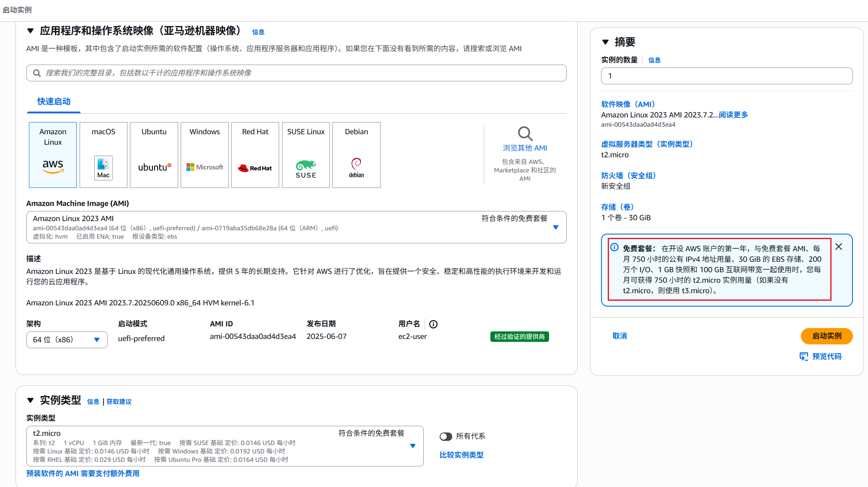Open the 浏览其他 AMI link

(525, 148)
